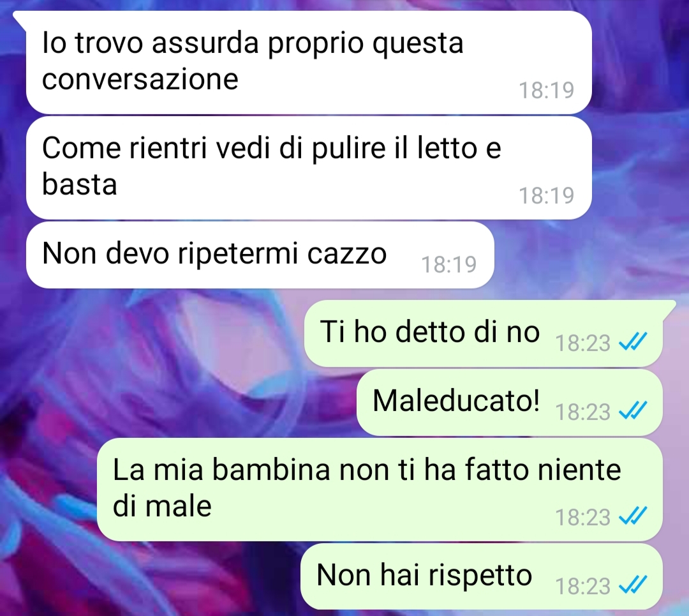Tap the 'Ti ho detto di no' bubble
The height and width of the screenshot is (616, 689).
[x=484, y=334]
